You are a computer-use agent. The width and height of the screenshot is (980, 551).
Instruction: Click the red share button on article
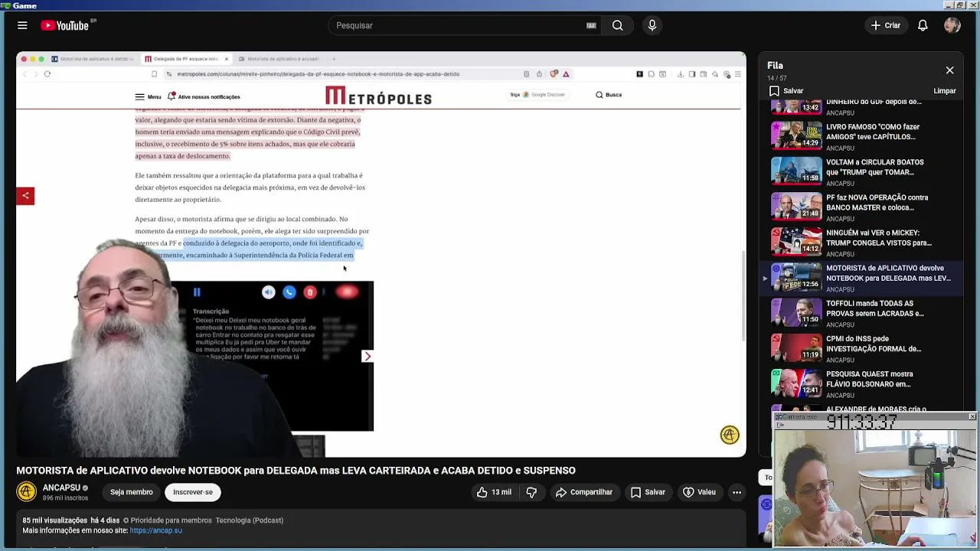25,196
